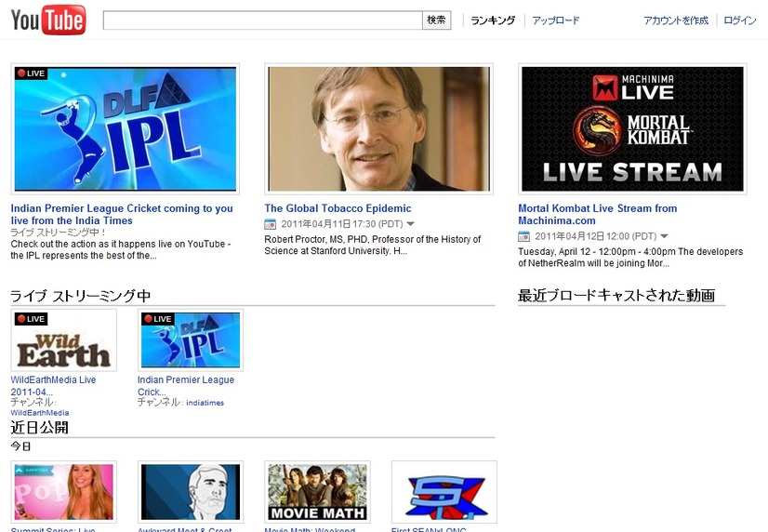Viewport: 768px width, 532px height.
Task: Visit the WildEarthMedia channel link
Action: pos(40,413)
